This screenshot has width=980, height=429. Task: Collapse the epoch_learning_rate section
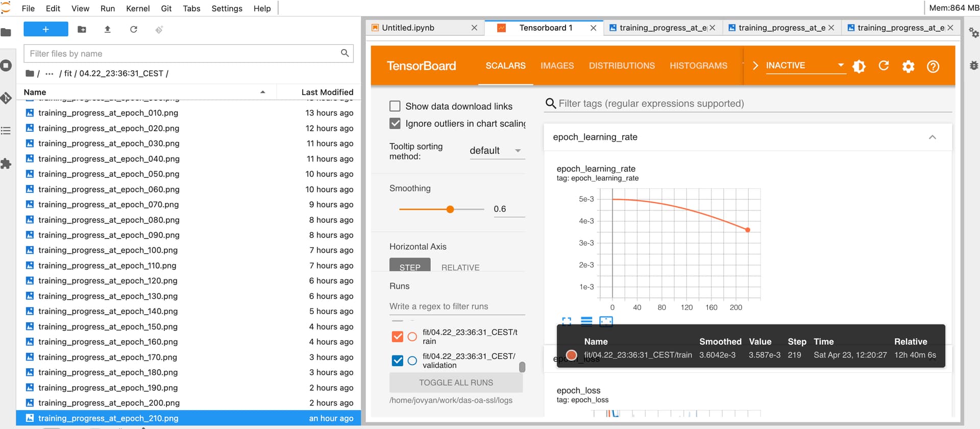933,137
